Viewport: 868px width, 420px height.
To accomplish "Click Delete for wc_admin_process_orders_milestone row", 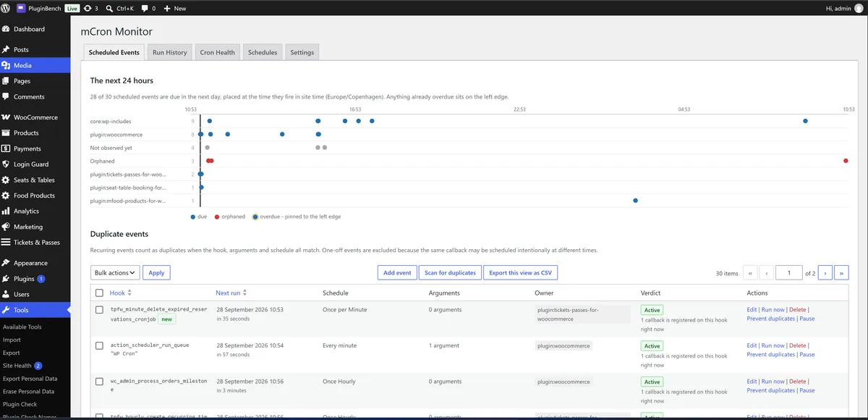I will (797, 382).
